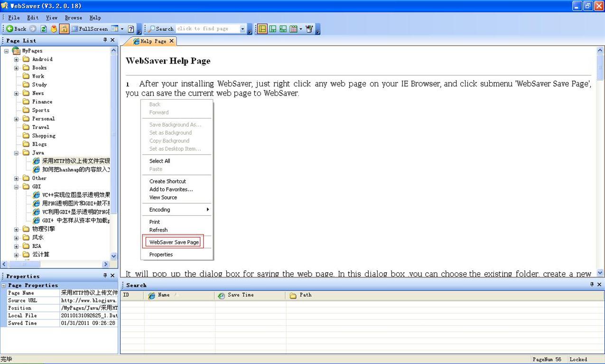Sort search results by Name column

179,295
